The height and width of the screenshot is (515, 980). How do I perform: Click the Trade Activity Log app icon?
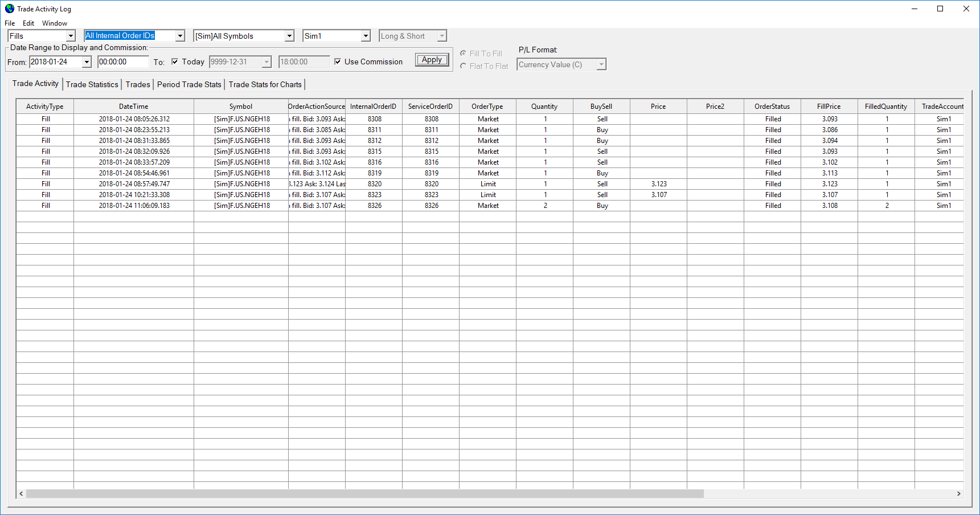[x=10, y=9]
